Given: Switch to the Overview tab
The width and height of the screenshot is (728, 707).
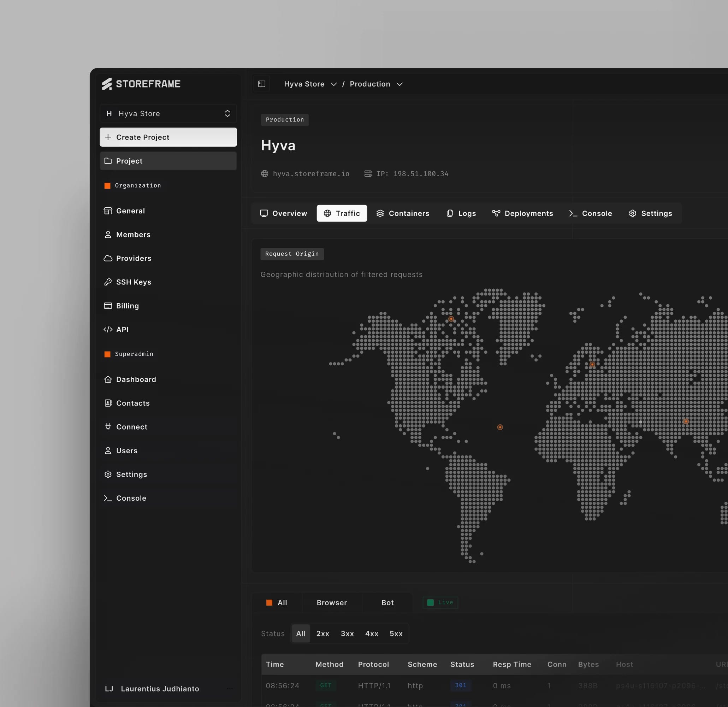Looking at the screenshot, I should pos(283,213).
